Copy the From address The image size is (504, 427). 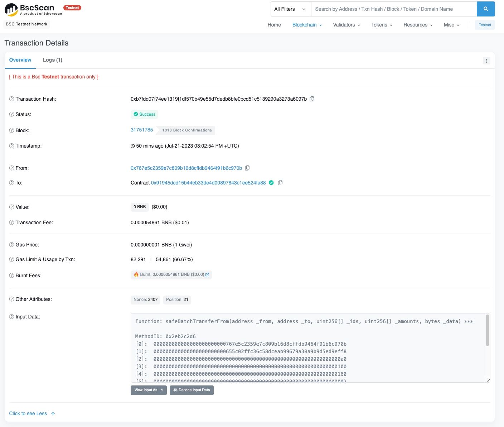[247, 168]
